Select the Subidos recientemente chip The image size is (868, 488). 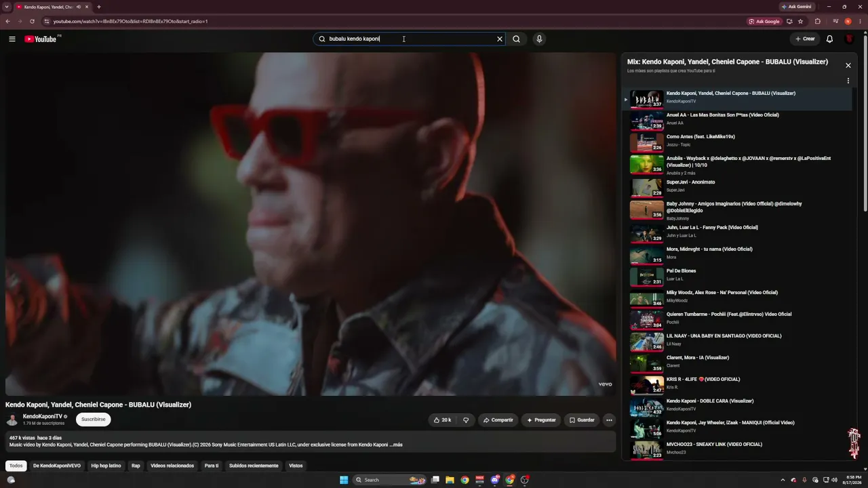254,466
